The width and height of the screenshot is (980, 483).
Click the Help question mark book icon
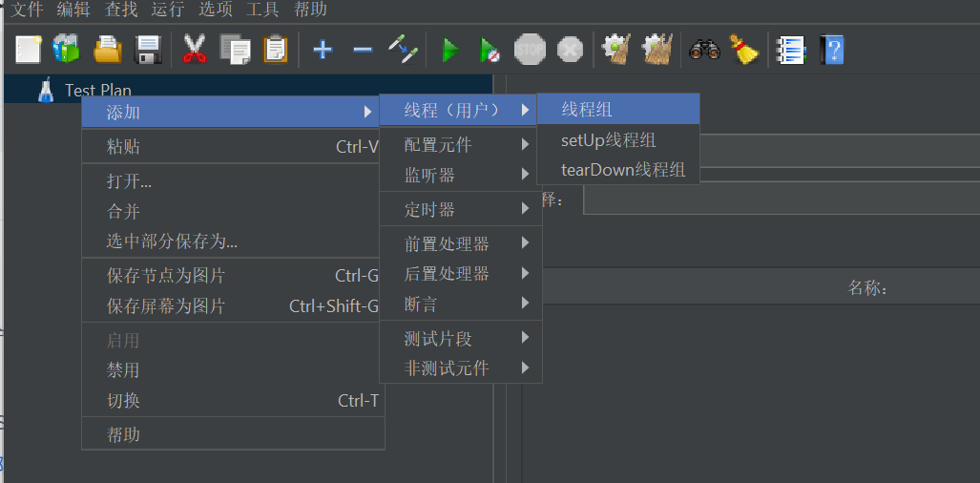[x=832, y=49]
